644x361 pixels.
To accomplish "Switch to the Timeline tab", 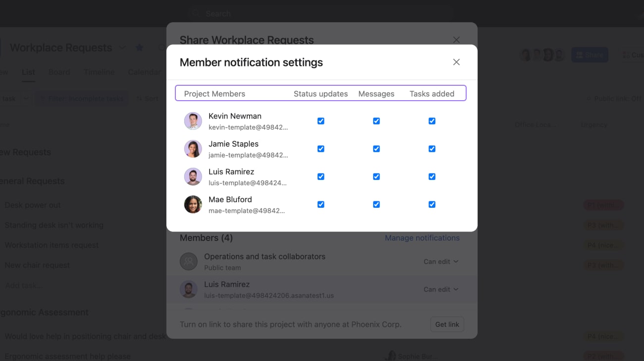I will coord(99,72).
